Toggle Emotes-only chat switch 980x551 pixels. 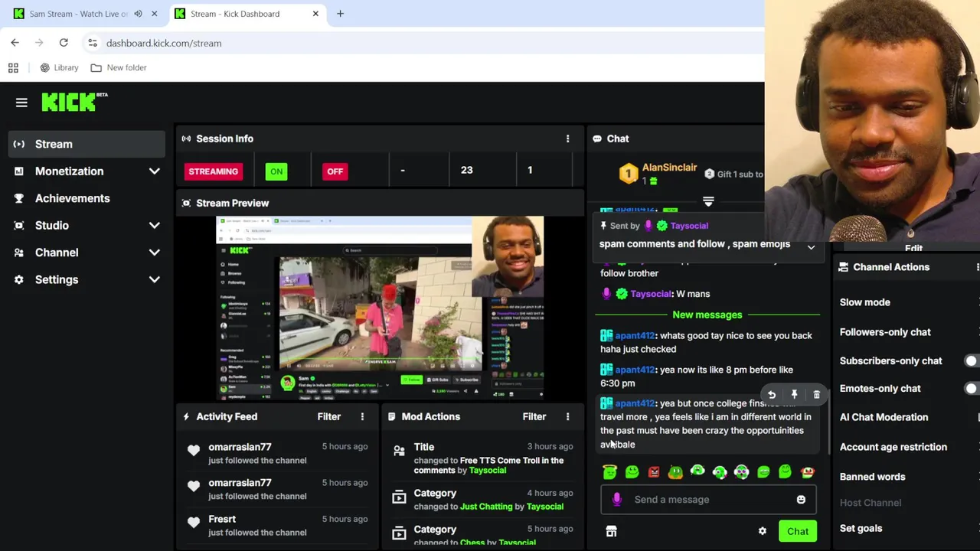(972, 388)
